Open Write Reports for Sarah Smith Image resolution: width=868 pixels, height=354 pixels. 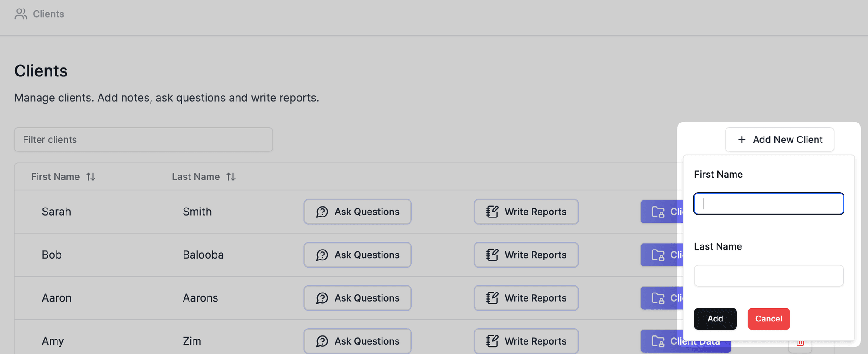(526, 212)
